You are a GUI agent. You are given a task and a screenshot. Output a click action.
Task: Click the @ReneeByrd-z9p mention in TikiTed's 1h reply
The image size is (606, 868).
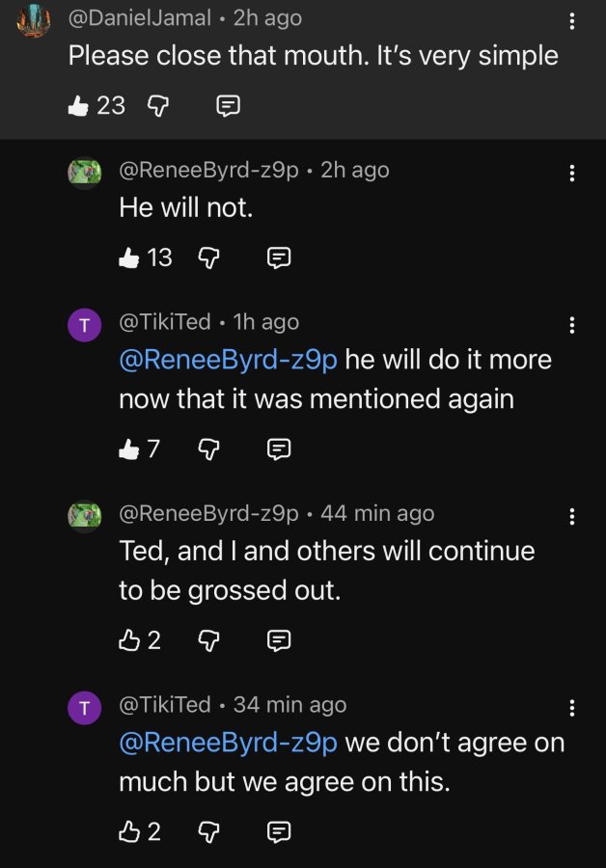pos(228,360)
